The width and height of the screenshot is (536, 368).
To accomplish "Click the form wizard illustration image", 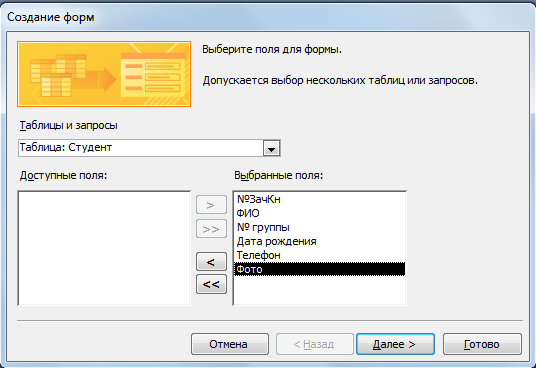I will [x=104, y=74].
